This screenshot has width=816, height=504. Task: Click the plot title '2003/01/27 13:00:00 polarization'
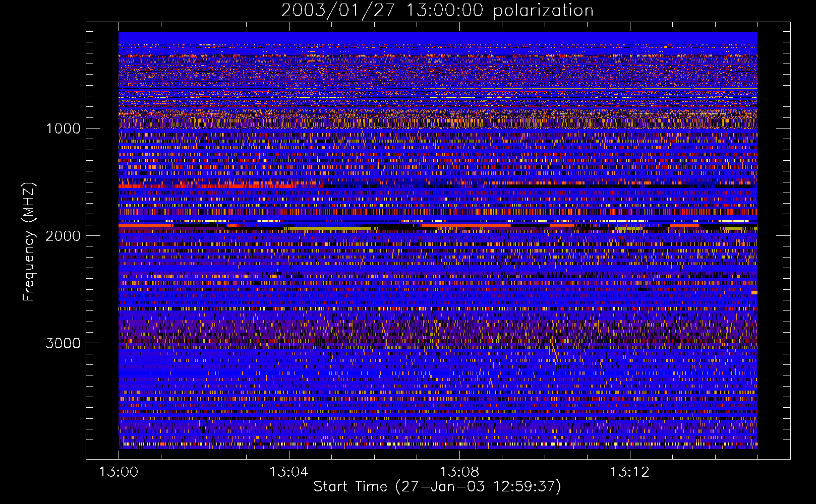pos(437,10)
